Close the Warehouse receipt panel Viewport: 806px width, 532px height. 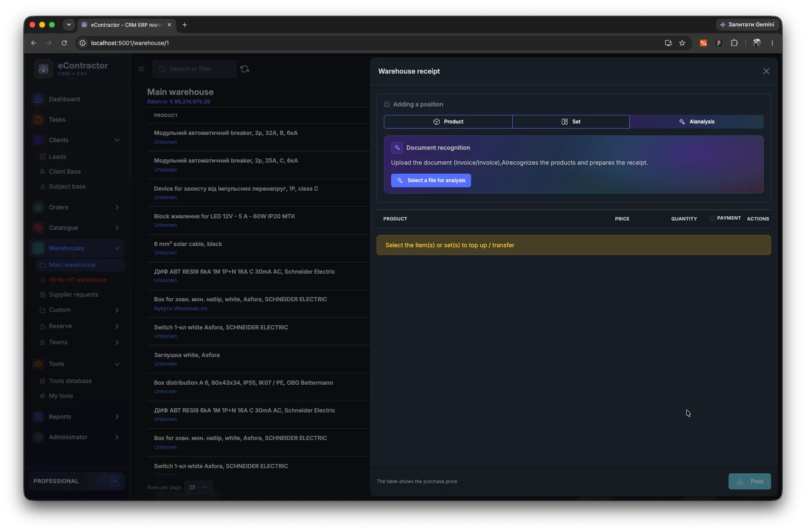coord(766,71)
